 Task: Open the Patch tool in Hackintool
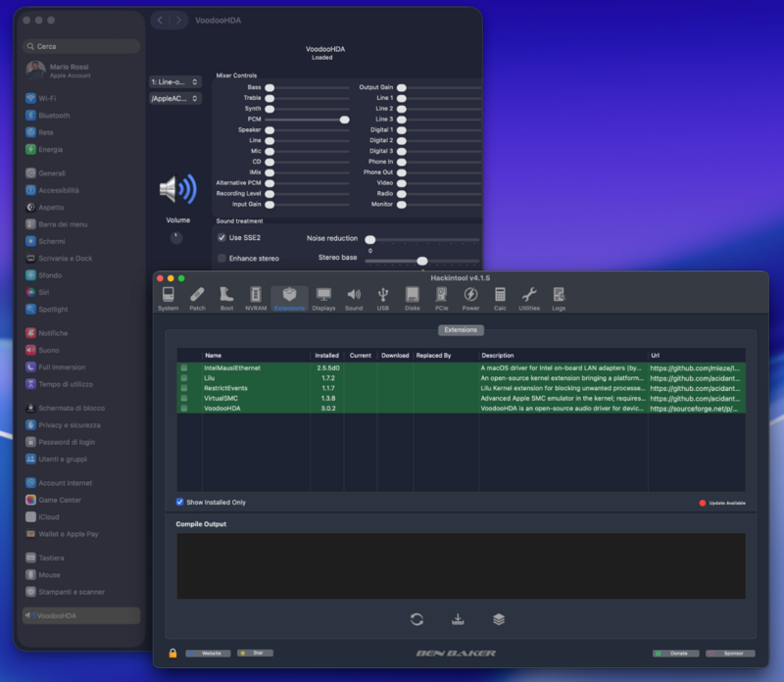[x=197, y=299]
